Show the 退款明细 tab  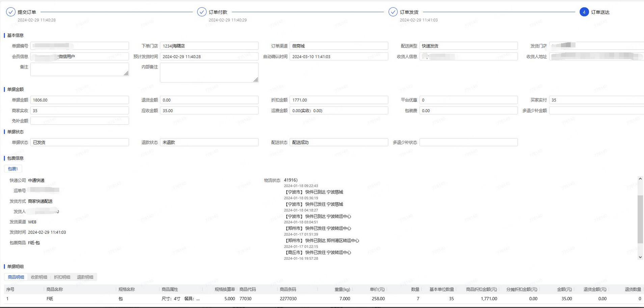click(x=85, y=277)
